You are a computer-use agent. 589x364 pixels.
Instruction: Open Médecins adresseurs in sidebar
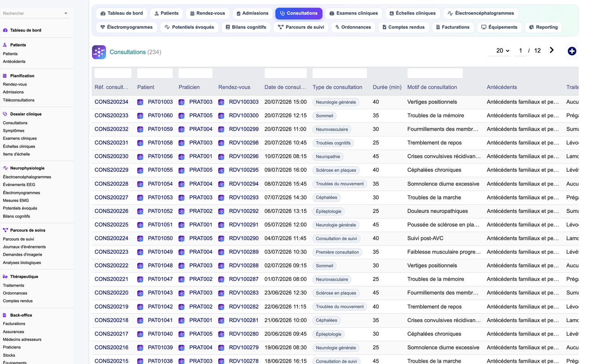click(22, 340)
